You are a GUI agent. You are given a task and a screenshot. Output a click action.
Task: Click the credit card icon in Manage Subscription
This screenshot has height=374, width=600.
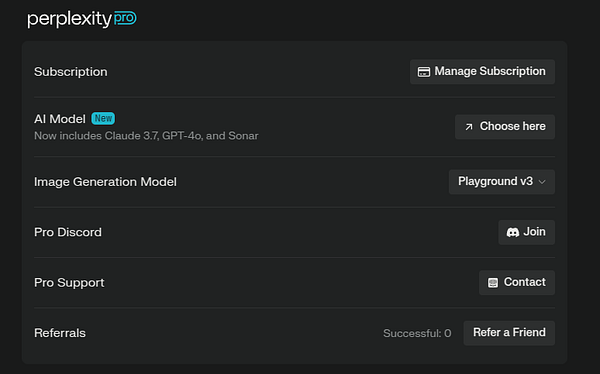pos(424,72)
